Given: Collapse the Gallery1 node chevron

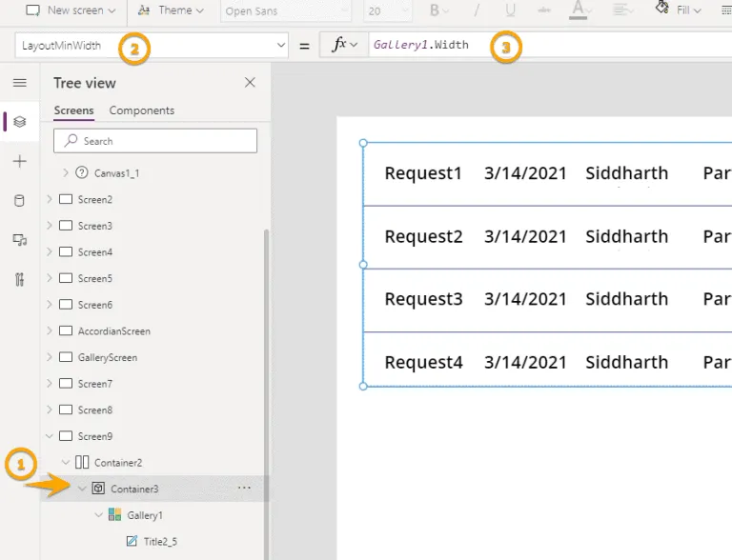Looking at the screenshot, I should [x=99, y=515].
